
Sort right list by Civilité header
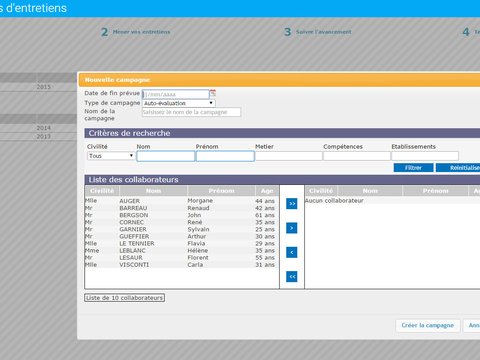click(x=321, y=191)
